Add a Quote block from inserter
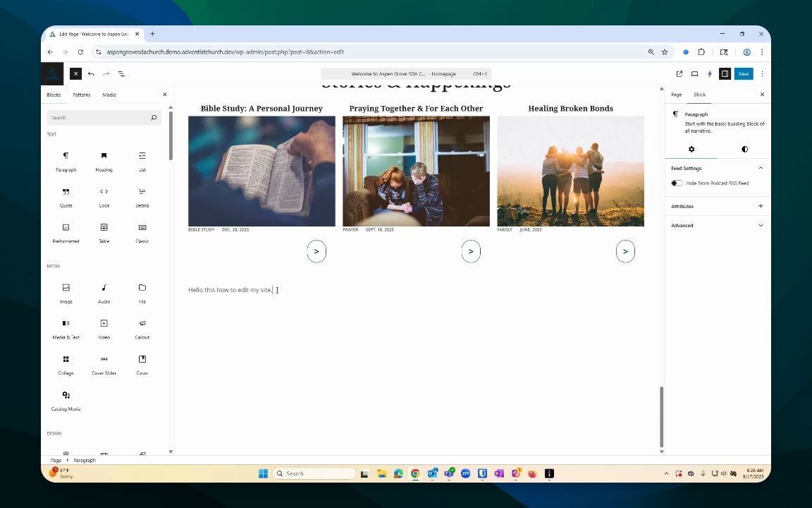 point(66,195)
